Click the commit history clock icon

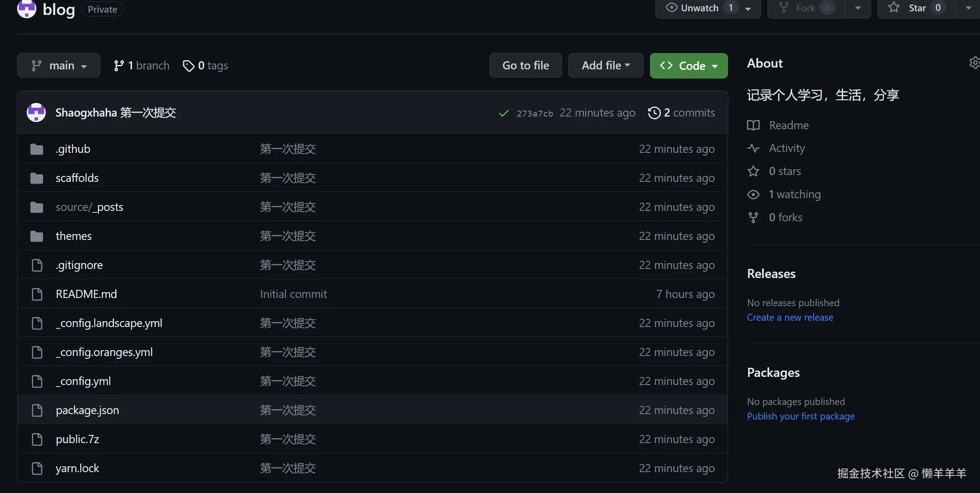pyautogui.click(x=654, y=112)
